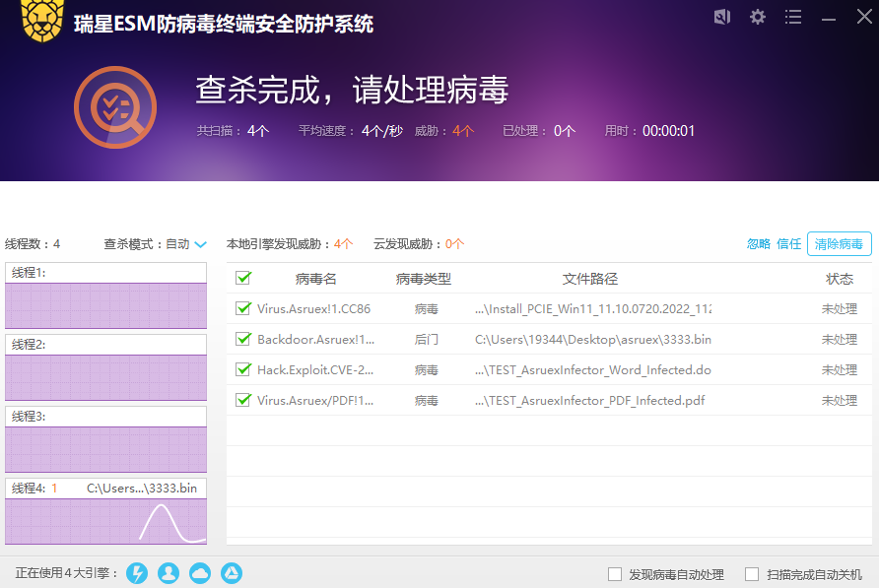879x588 pixels.
Task: Click the cloud engine icon
Action: click(200, 573)
